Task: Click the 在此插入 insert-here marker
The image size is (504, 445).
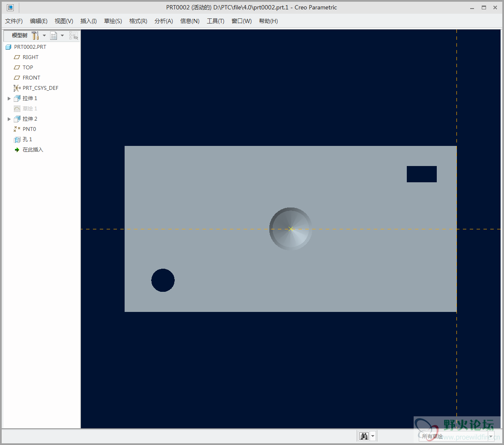Action: [x=29, y=150]
